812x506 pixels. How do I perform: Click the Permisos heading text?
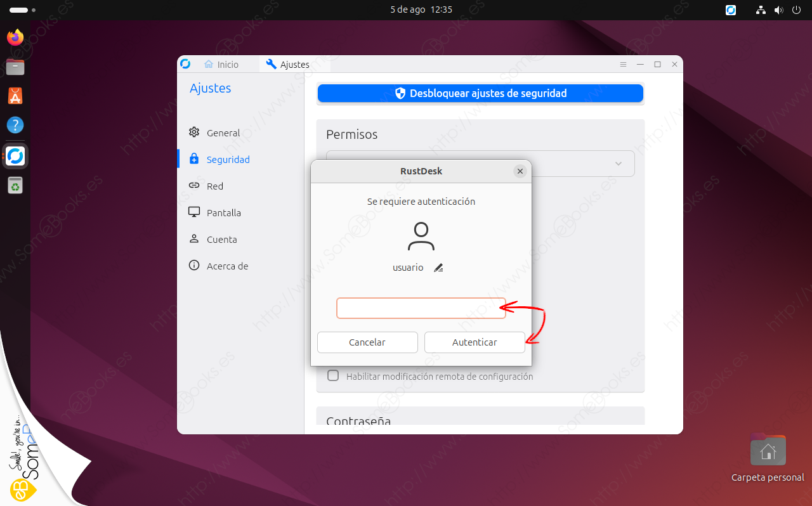click(x=351, y=134)
